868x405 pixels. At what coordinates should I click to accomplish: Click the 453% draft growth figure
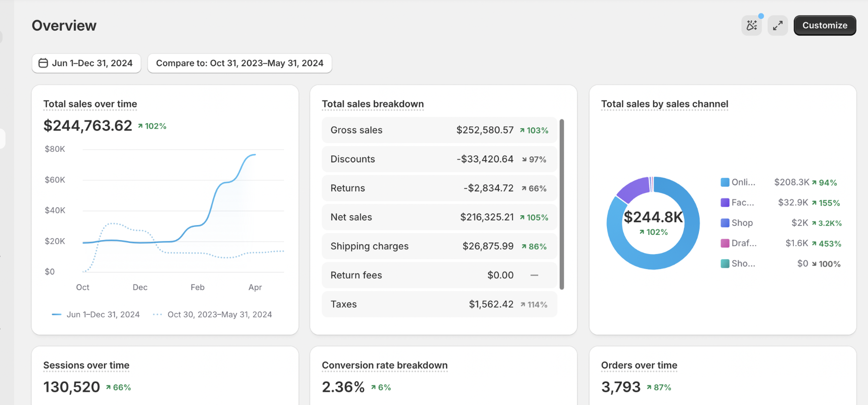click(827, 243)
